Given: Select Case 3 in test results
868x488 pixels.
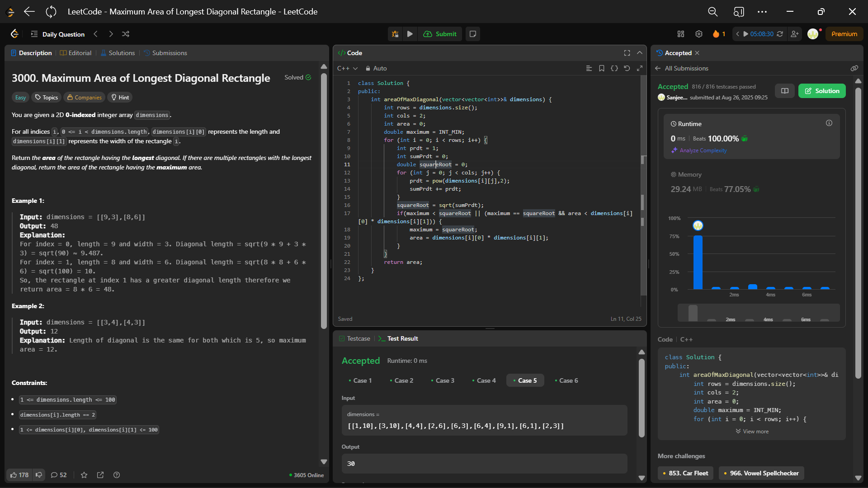Looking at the screenshot, I should 443,380.
